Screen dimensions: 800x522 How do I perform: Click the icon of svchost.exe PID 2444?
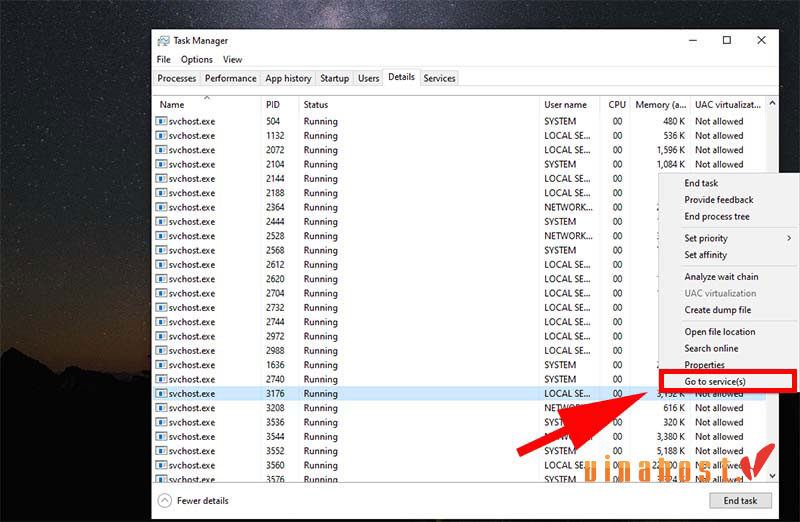[161, 221]
